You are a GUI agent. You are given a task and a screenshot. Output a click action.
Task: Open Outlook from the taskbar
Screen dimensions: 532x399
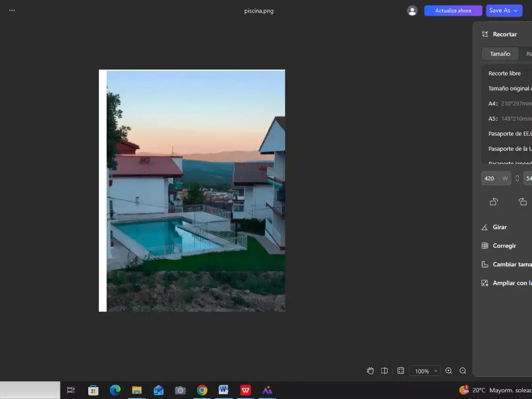[x=159, y=390]
